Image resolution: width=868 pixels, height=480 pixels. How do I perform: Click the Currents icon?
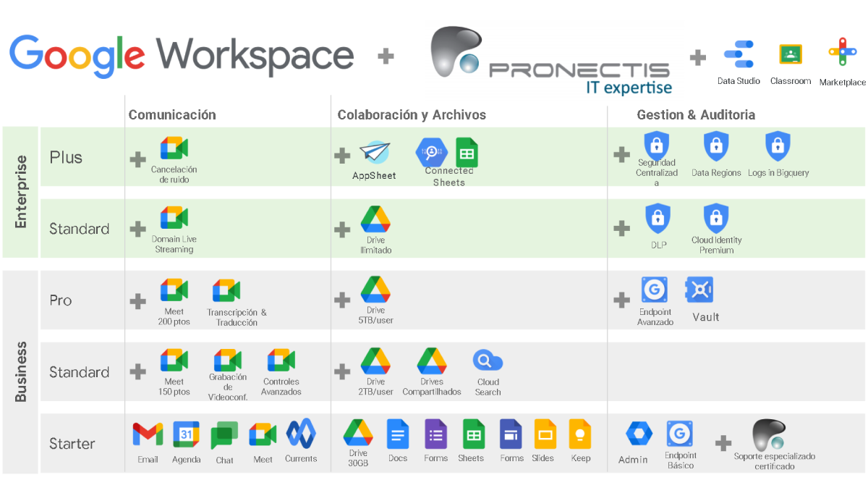click(301, 434)
